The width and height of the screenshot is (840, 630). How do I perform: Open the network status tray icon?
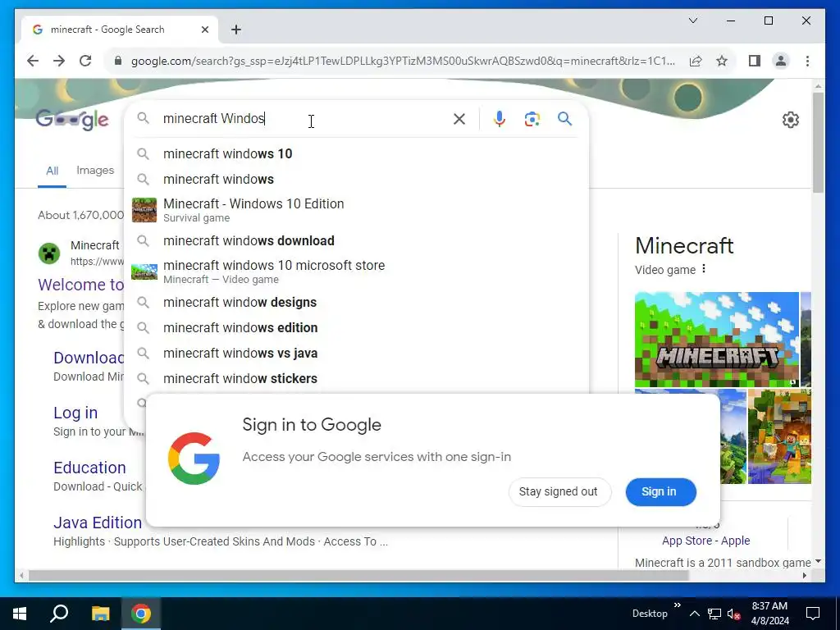pos(714,614)
